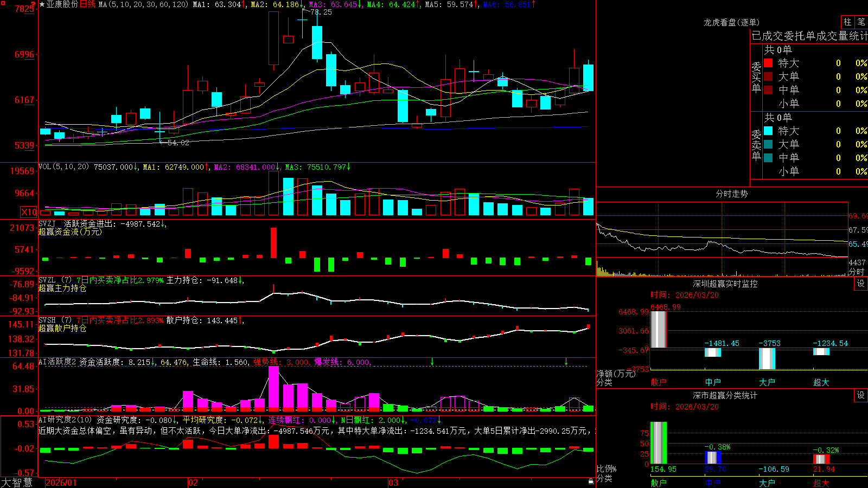Click the 深市超赢分类统计 panel title
Viewport: 868px width, 488px height.
coord(725,395)
